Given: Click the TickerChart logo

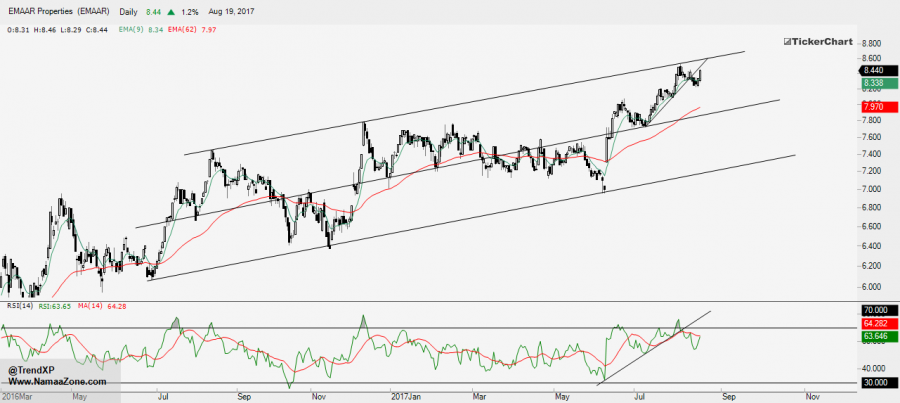Looking at the screenshot, I should (x=816, y=41).
